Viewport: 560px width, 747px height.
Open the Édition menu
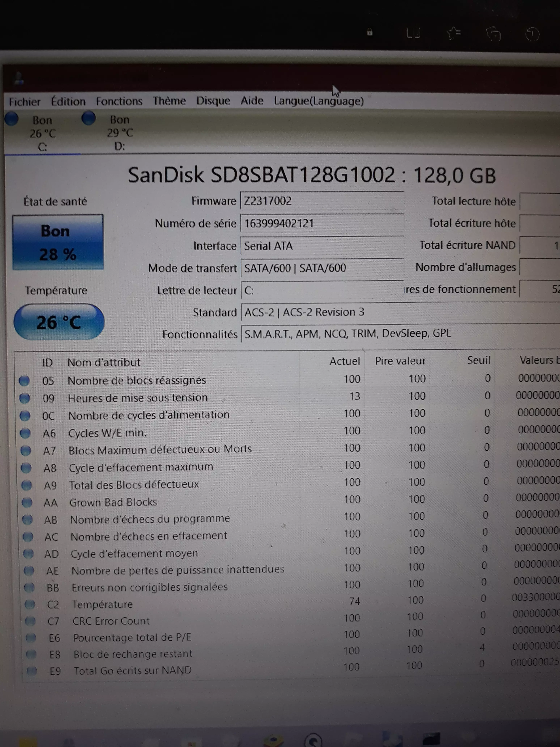(x=68, y=101)
